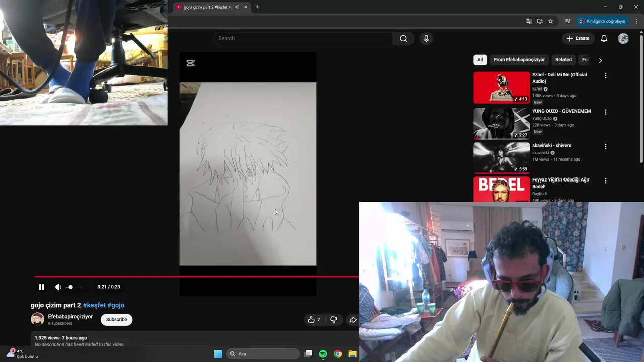The image size is (644, 362).
Task: Start voice search with the microphone icon
Action: (x=426, y=38)
